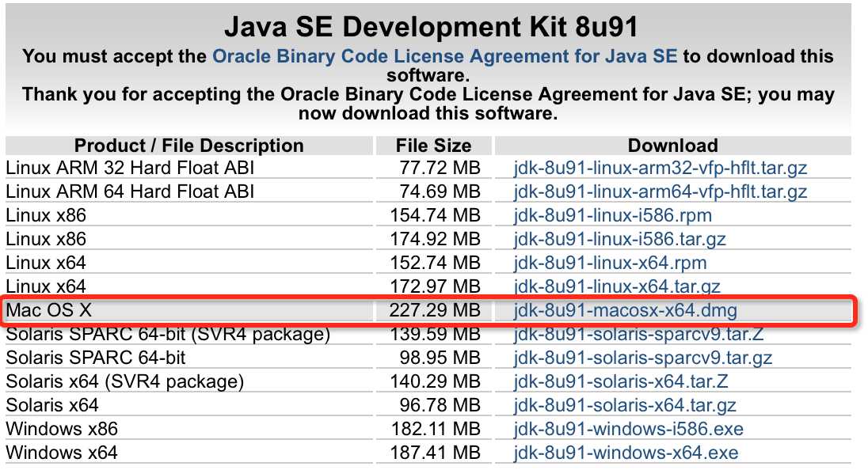
Task: Open the jdk-8u91-solaris-x64.tar.Z download
Action: pos(621,381)
